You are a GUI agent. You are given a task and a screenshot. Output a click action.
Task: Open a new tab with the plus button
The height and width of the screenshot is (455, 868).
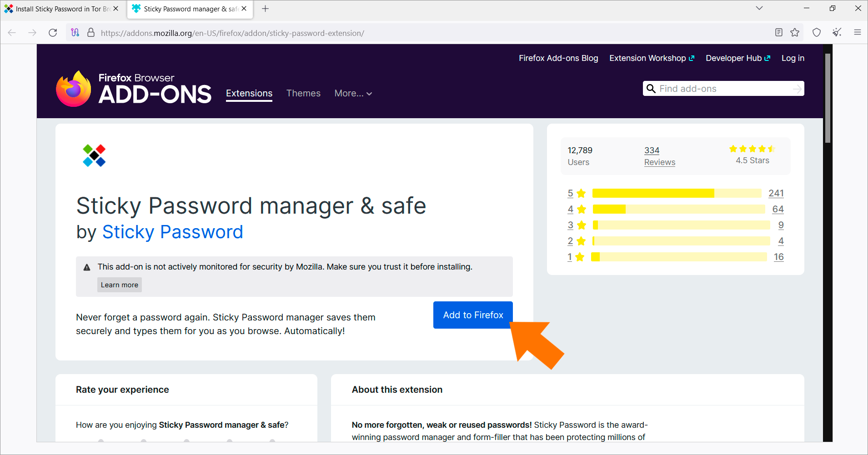coord(266,9)
